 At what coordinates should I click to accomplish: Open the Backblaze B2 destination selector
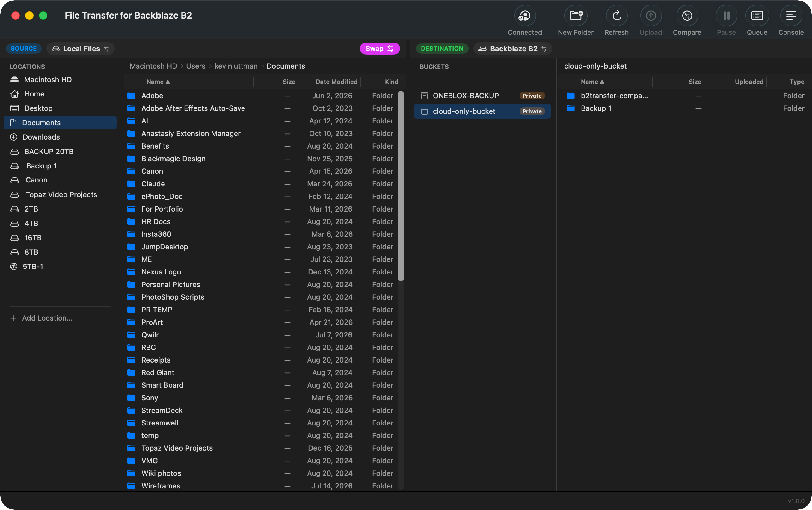[x=513, y=49]
